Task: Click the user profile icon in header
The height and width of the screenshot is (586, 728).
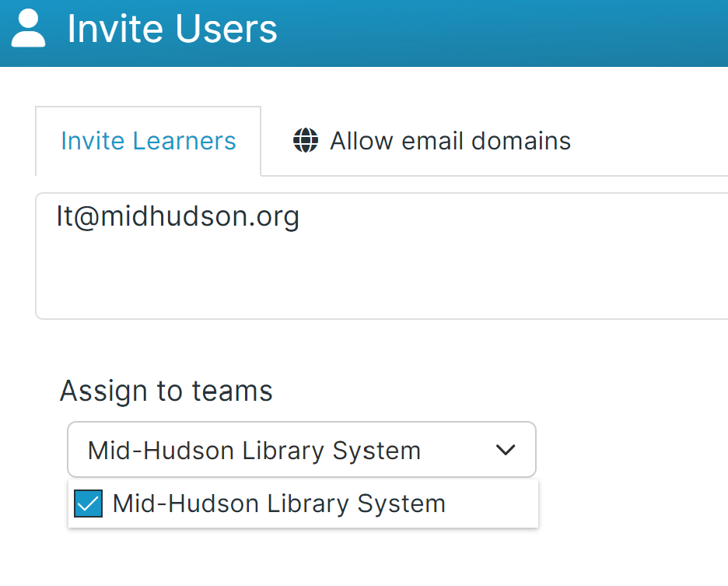Action: [28, 28]
